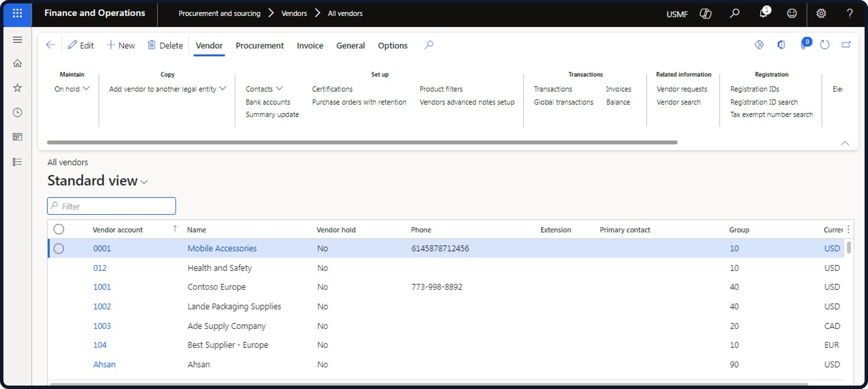Click the back arrow in action pane
This screenshot has width=868, height=389.
click(x=50, y=45)
